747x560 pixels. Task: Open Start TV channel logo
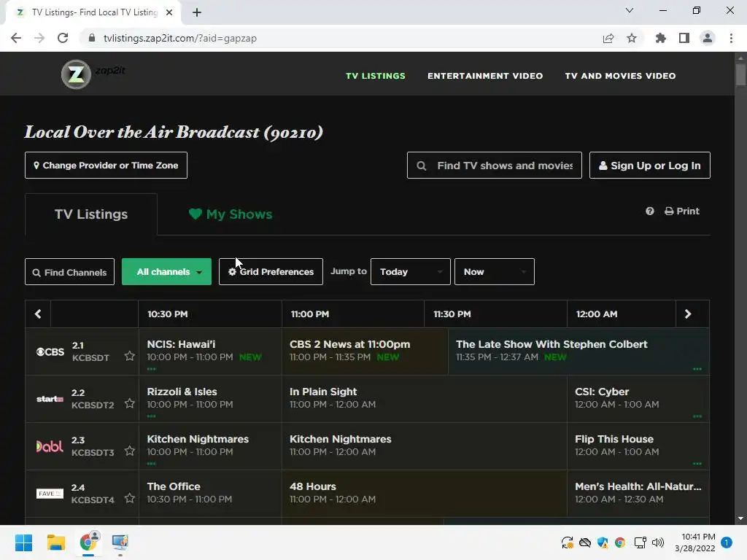(50, 399)
